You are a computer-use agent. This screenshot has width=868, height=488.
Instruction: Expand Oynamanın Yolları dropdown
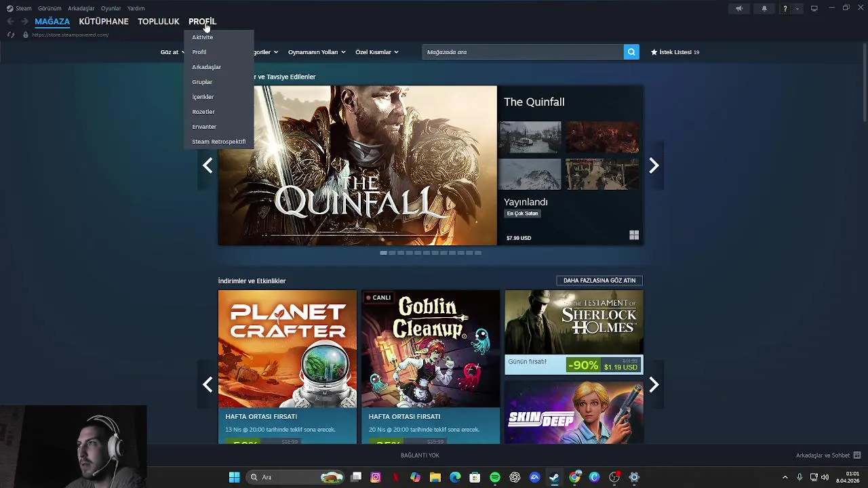point(317,52)
